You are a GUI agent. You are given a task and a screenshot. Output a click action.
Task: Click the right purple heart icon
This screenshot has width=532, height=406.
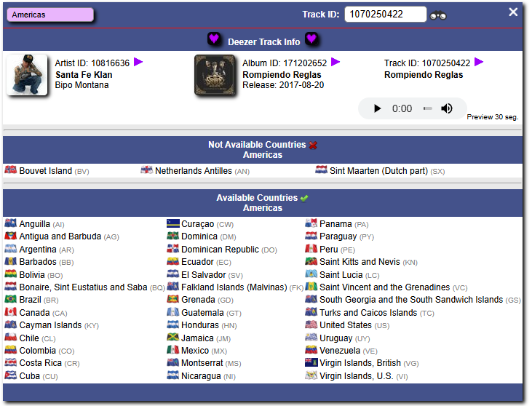311,39
